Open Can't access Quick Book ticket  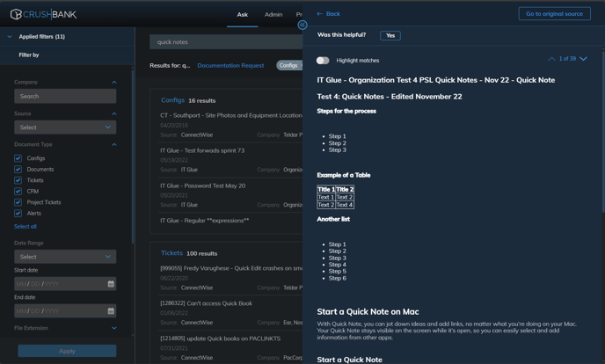coord(206,303)
